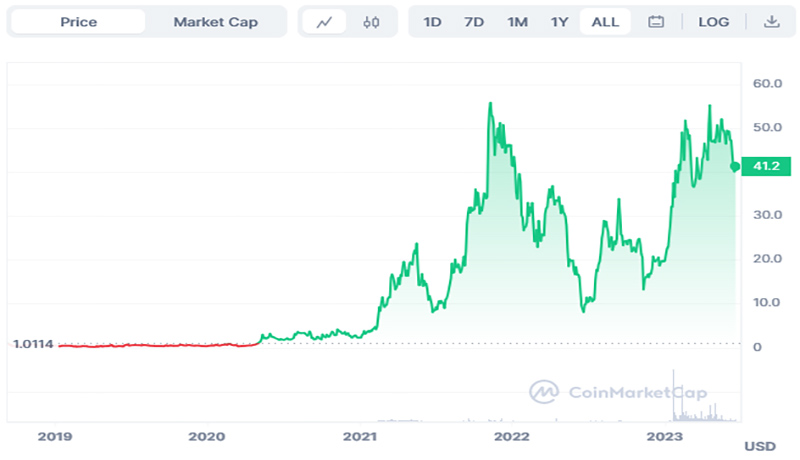Click the 60.0 value on the price axis

pyautogui.click(x=766, y=84)
